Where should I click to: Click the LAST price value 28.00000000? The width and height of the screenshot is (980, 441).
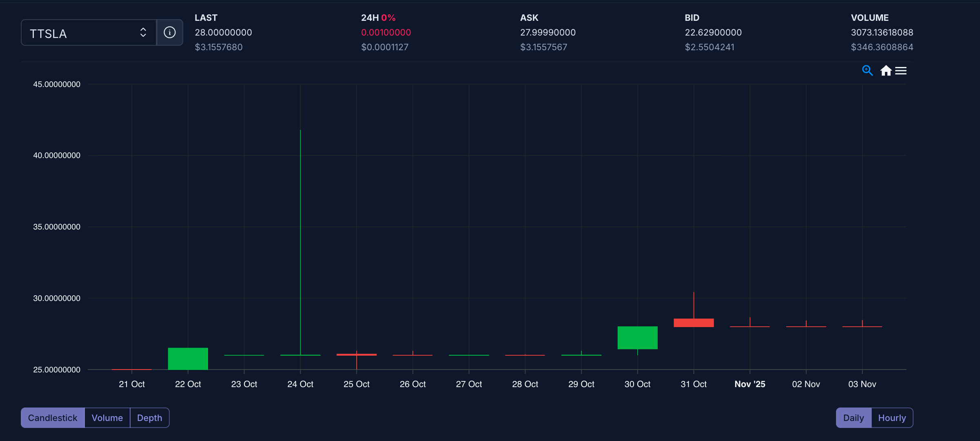click(223, 32)
